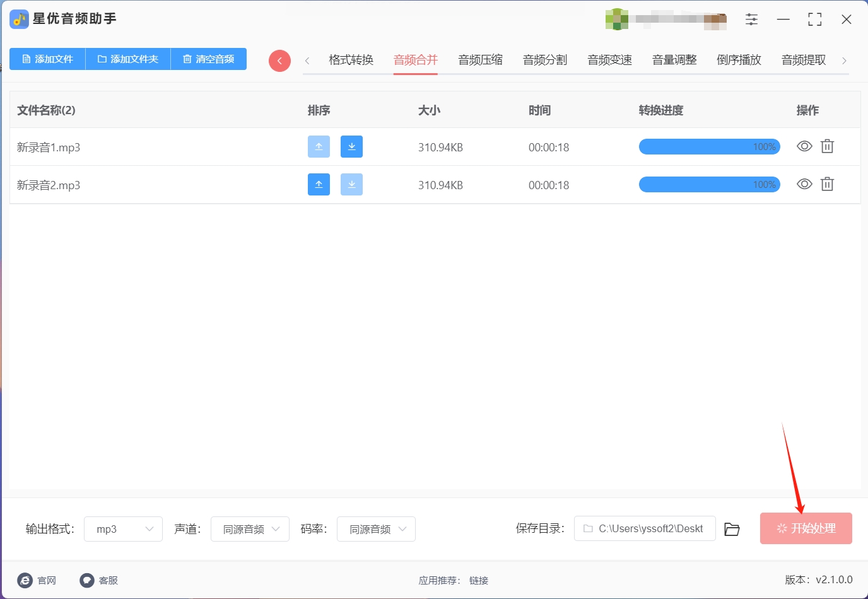The height and width of the screenshot is (599, 868).
Task: Open 音频提取 tab
Action: [804, 60]
